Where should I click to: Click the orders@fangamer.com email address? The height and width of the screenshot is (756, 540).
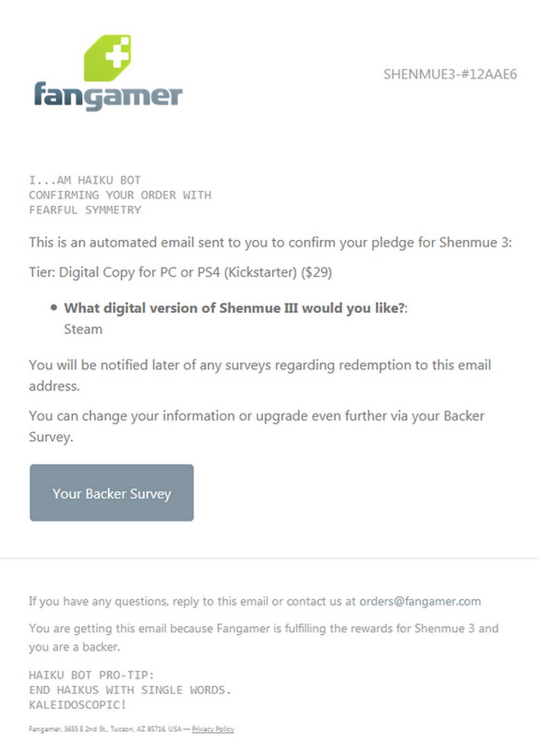coord(420,601)
